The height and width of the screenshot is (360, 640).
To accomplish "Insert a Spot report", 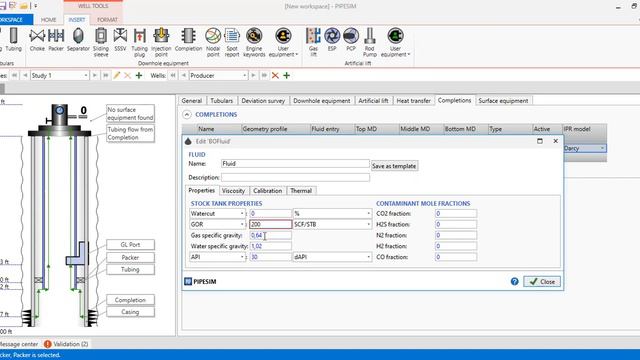I will click(x=232, y=42).
